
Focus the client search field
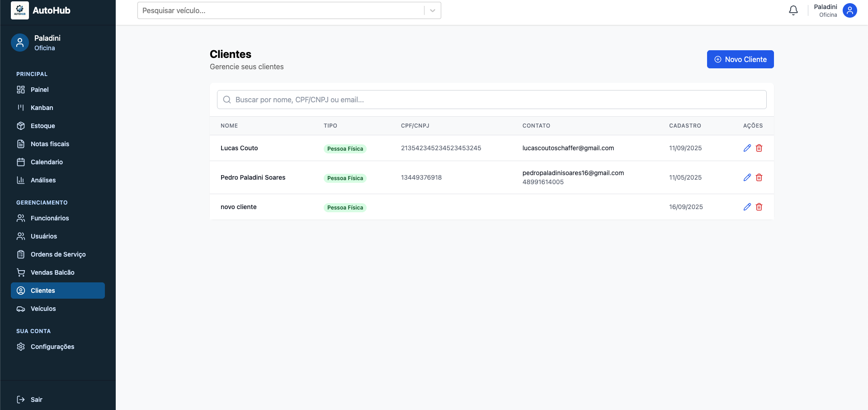click(x=491, y=100)
